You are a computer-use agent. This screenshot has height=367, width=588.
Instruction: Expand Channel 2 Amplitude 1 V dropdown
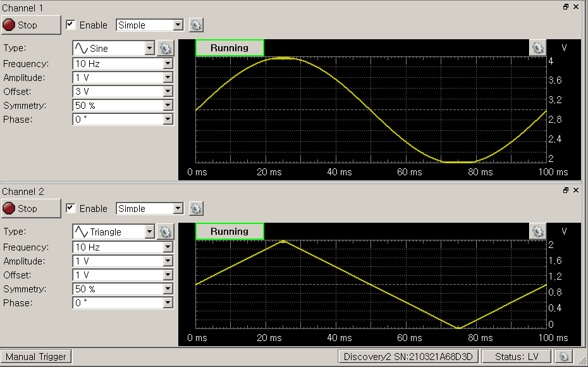(x=168, y=261)
